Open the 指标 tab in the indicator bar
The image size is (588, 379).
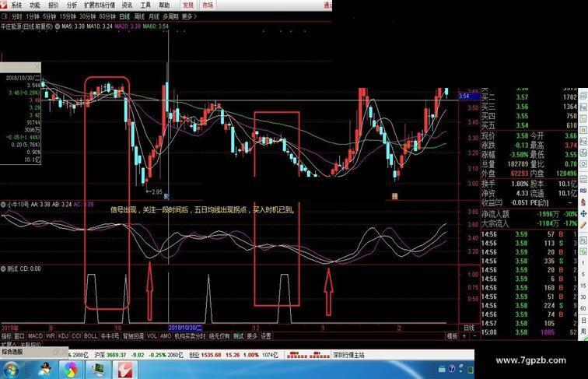tap(6, 336)
